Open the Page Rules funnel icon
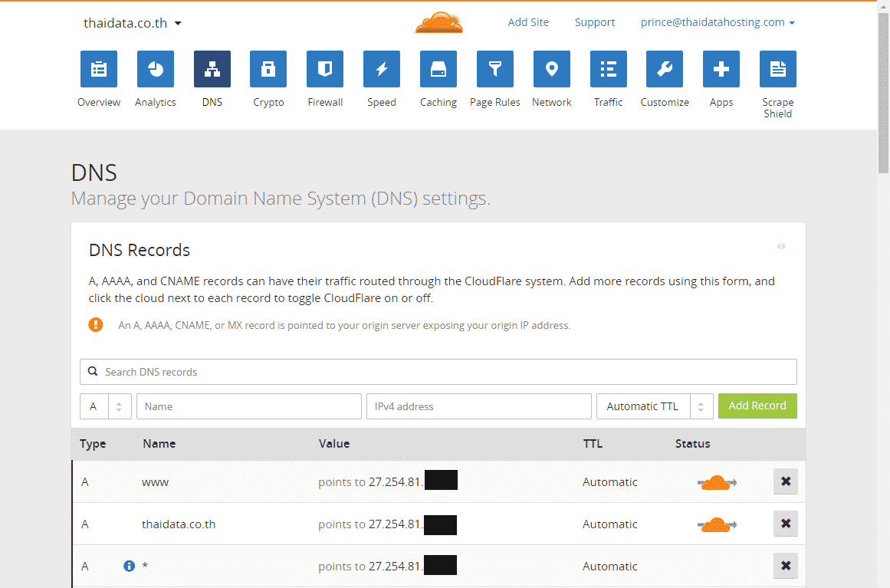 coord(495,69)
